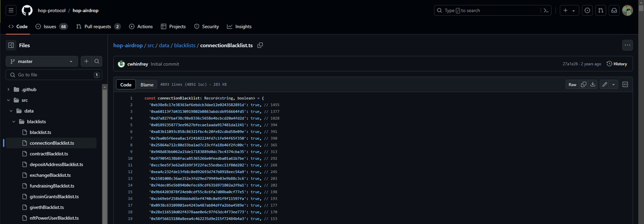Viewport: 644px width, 224px height.
Task: Click the gitcoinGrantsBlacklist.ts file icon
Action: [x=24, y=197]
